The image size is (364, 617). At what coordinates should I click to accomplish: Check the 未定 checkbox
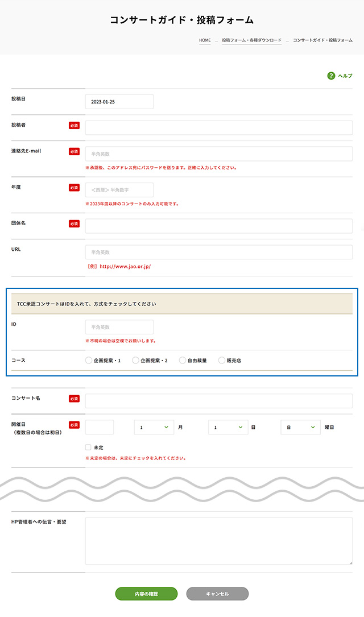coord(88,448)
